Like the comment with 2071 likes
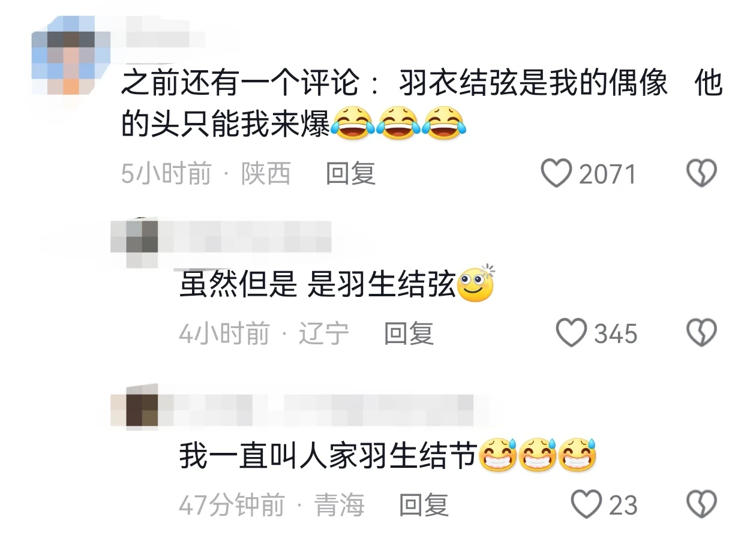The width and height of the screenshot is (756, 556). (556, 173)
